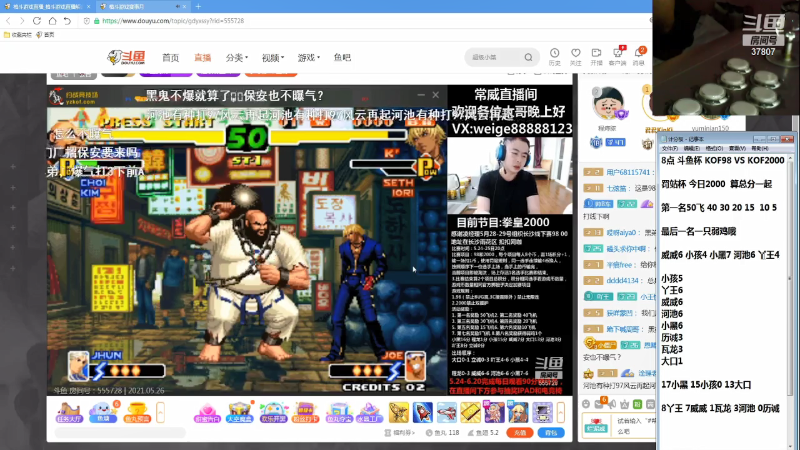
Task: Click the chat message input box
Action: (x=635, y=426)
